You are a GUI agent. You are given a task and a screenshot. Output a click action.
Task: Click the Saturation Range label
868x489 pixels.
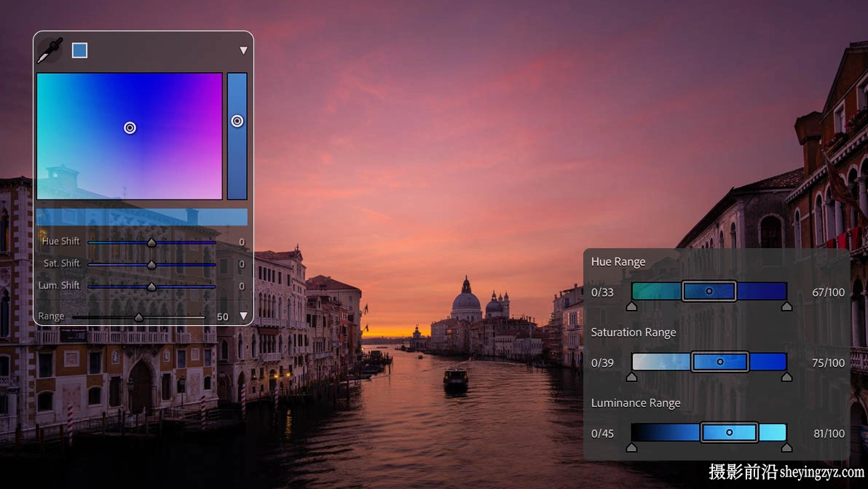click(634, 333)
